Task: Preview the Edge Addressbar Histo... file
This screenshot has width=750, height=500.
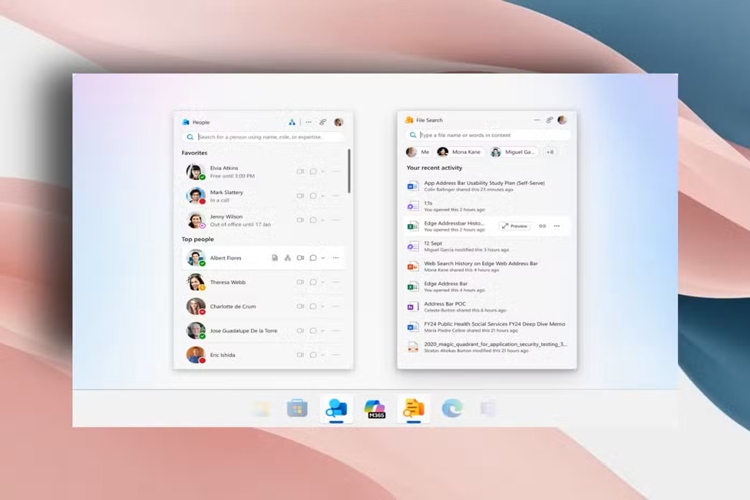Action: [514, 226]
